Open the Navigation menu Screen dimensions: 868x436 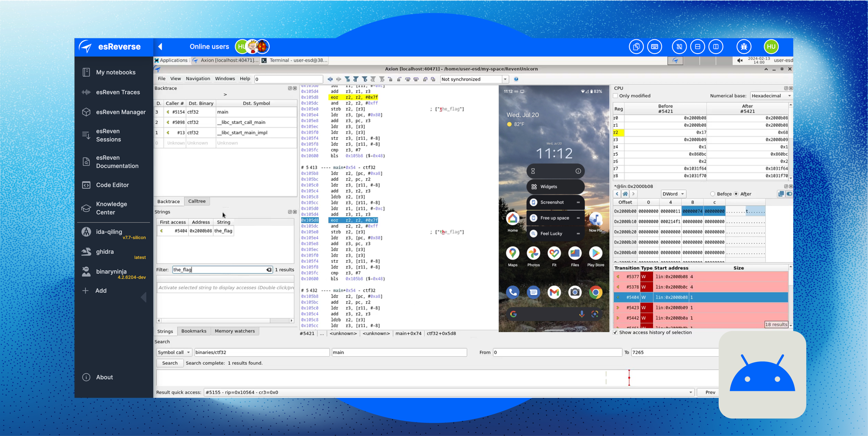[x=198, y=79]
